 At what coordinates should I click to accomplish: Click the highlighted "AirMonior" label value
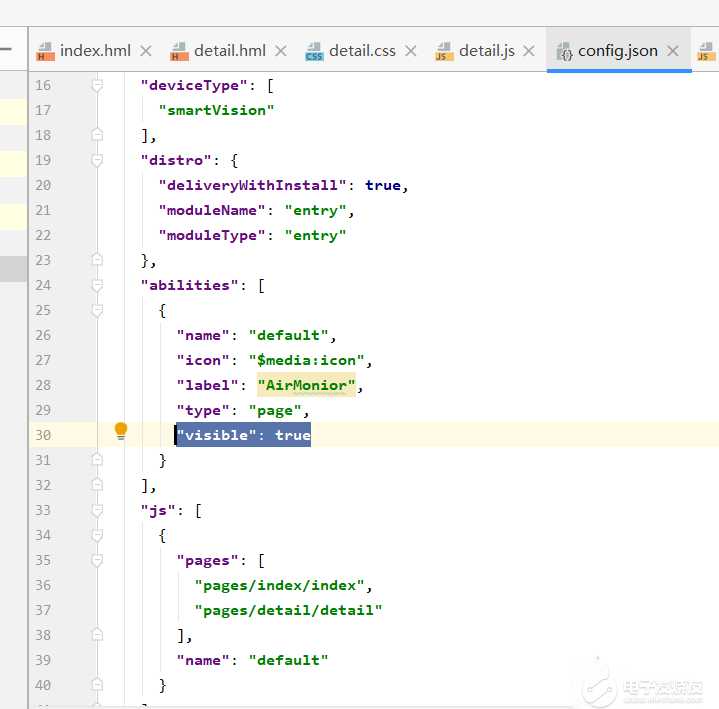coord(307,385)
